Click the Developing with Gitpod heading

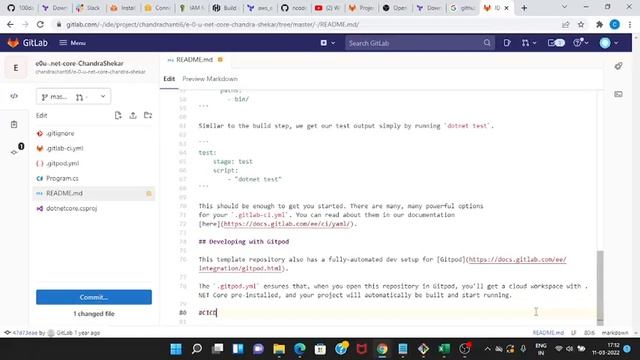tap(244, 242)
